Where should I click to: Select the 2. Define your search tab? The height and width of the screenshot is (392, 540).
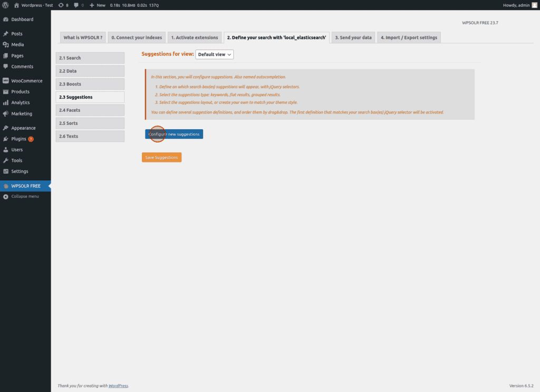276,37
